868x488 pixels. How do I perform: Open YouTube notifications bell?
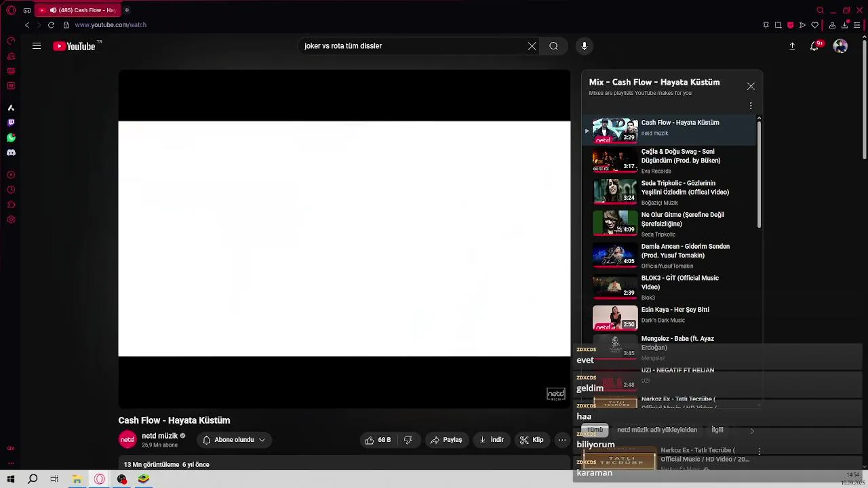coord(816,46)
